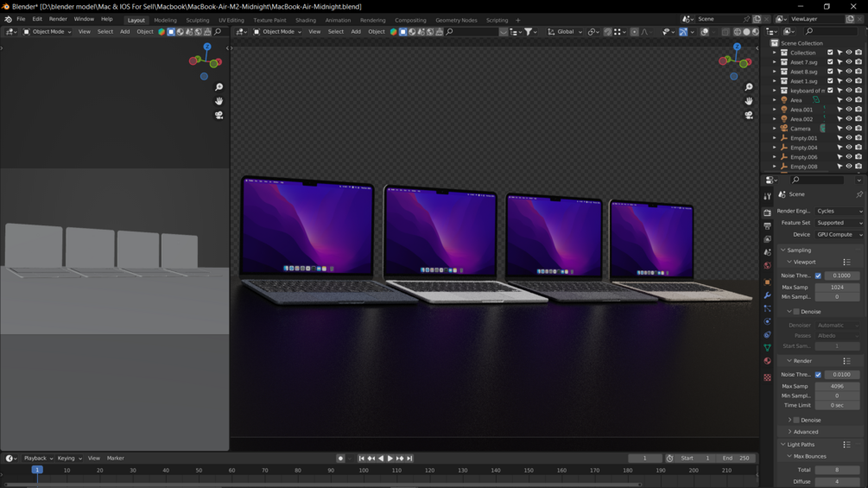Image resolution: width=868 pixels, height=488 pixels.
Task: Switch to wireframe shading in right viewport
Action: point(738,32)
